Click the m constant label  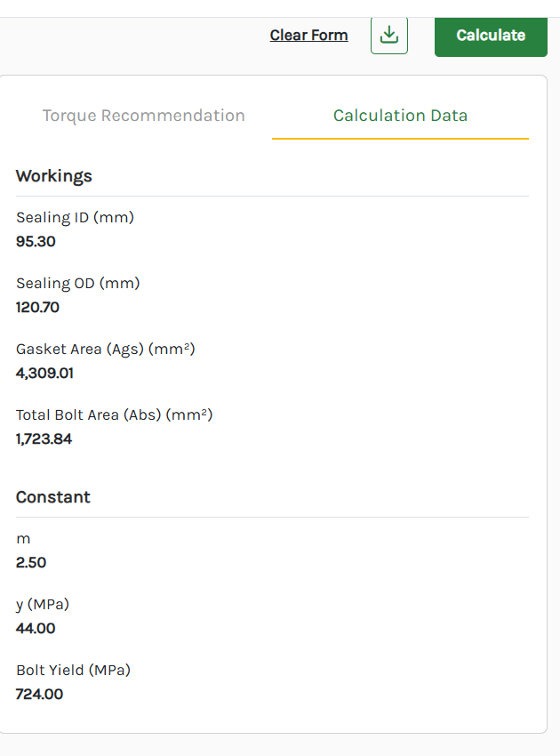pos(23,539)
